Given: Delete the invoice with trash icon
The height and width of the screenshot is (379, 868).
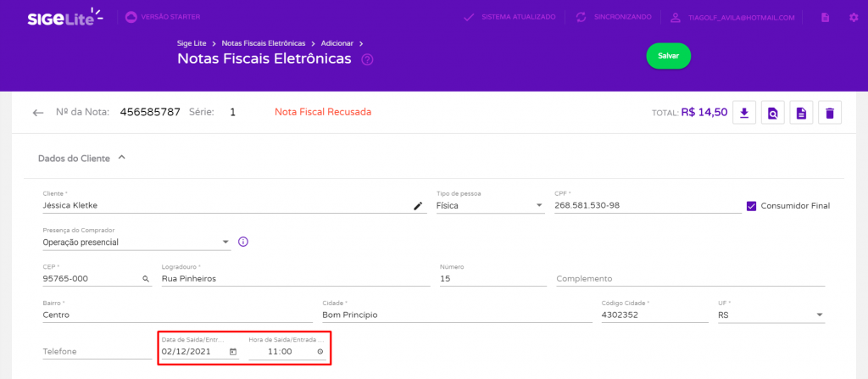Looking at the screenshot, I should 829,113.
